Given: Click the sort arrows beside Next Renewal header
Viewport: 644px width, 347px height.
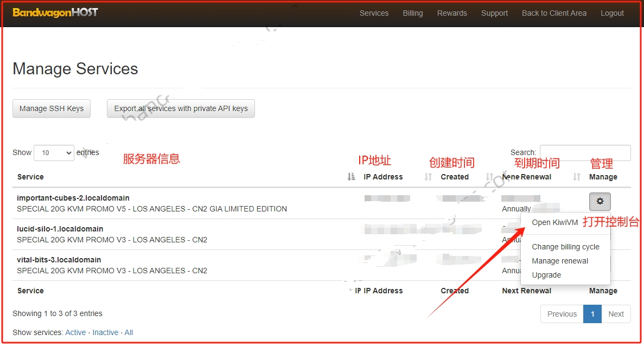Looking at the screenshot, I should (577, 177).
